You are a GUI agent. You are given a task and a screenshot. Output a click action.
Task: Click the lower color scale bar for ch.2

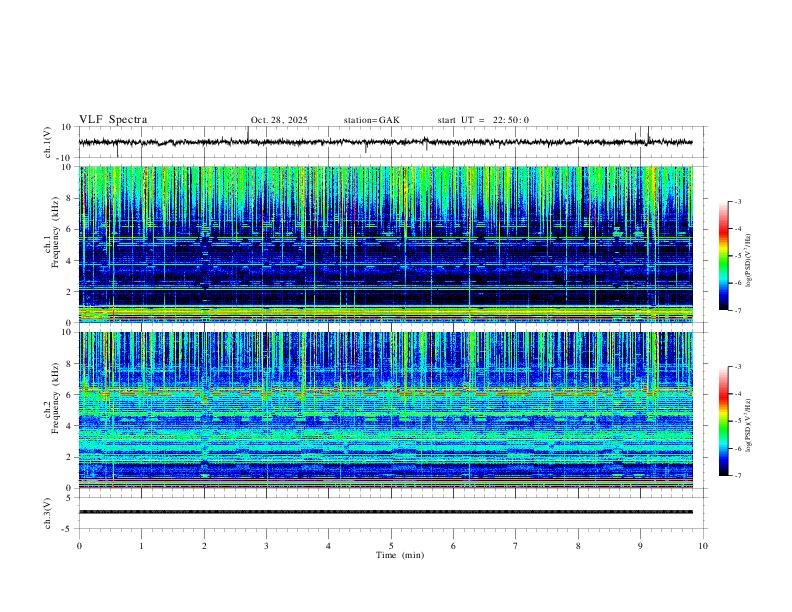point(723,421)
